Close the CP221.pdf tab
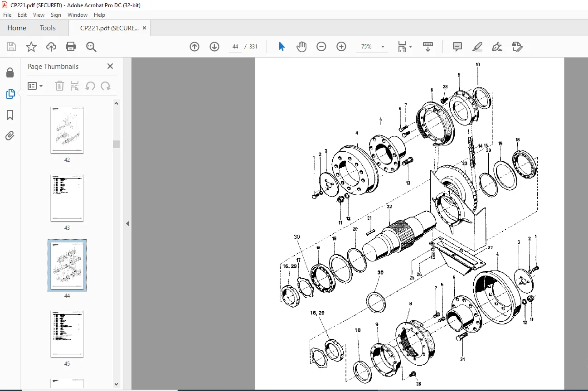The height and width of the screenshot is (391, 588). tap(145, 28)
